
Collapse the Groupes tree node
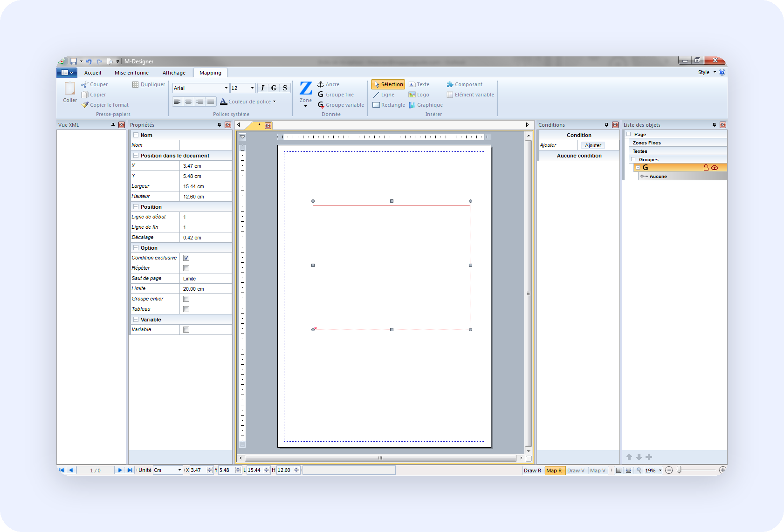tap(633, 159)
